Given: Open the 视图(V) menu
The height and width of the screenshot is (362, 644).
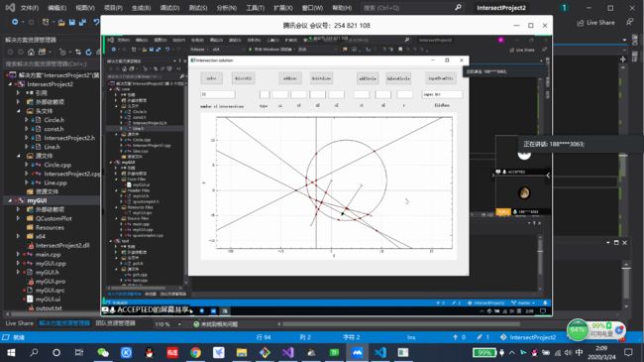Looking at the screenshot, I should point(85,8).
